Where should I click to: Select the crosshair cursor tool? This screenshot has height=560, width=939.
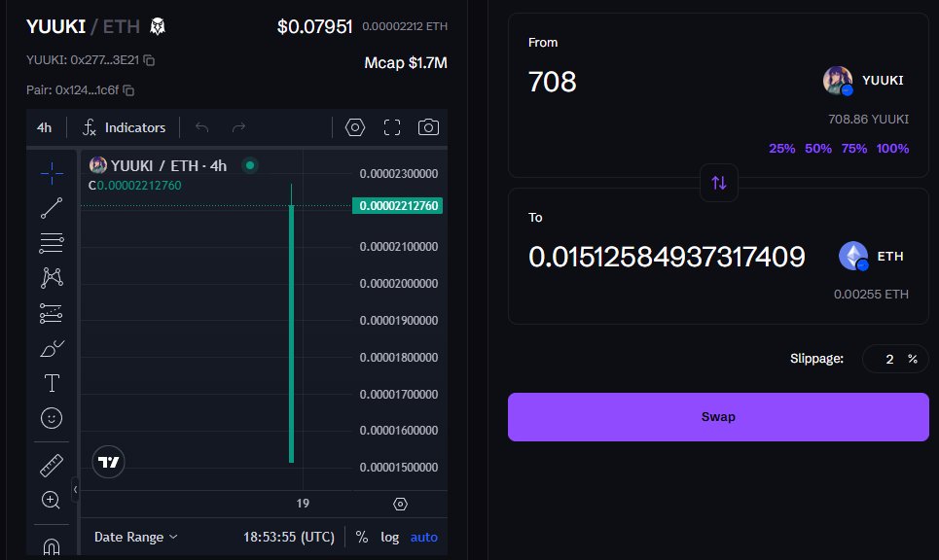point(52,173)
